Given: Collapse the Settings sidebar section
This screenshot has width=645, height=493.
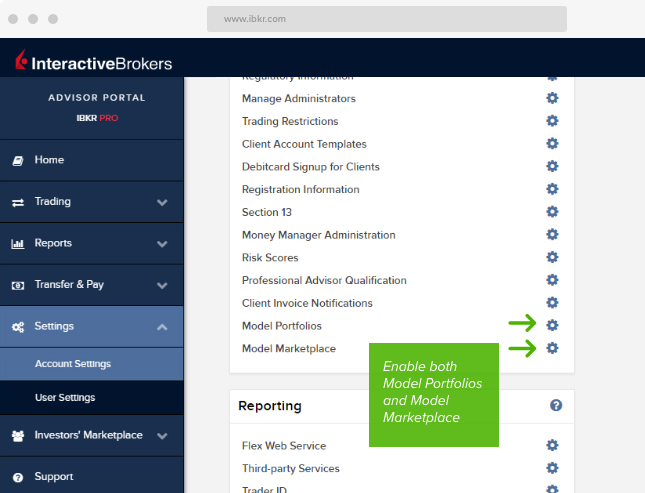Looking at the screenshot, I should coord(162,326).
